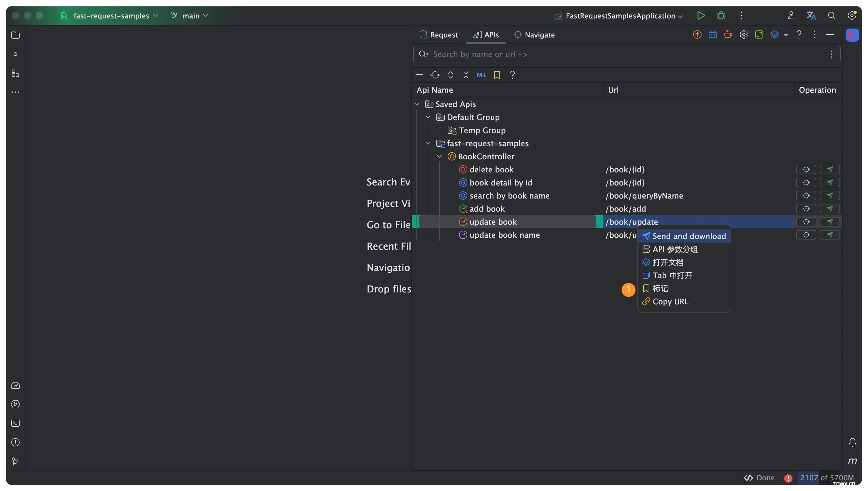
Task: Collapse all tree nodes icon
Action: click(x=466, y=75)
